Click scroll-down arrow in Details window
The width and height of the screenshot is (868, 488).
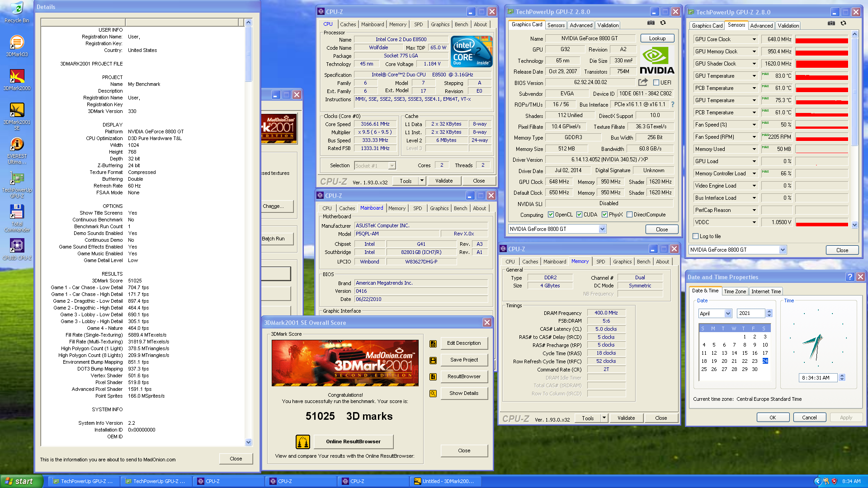(x=248, y=442)
